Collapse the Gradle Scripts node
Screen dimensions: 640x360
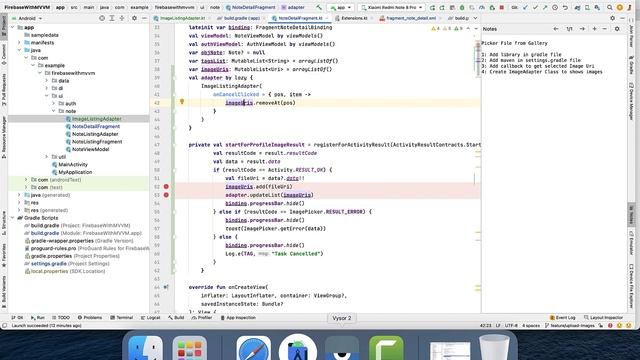(13, 218)
